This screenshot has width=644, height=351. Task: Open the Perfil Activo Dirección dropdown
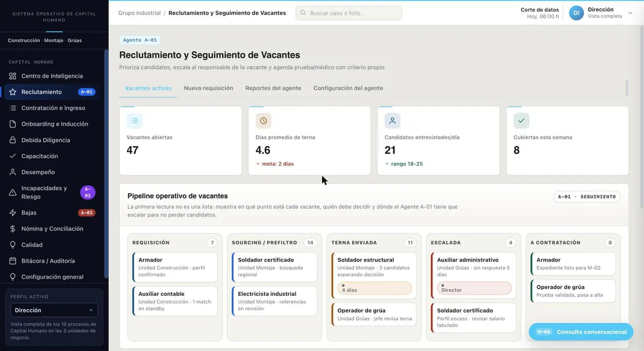click(54, 310)
